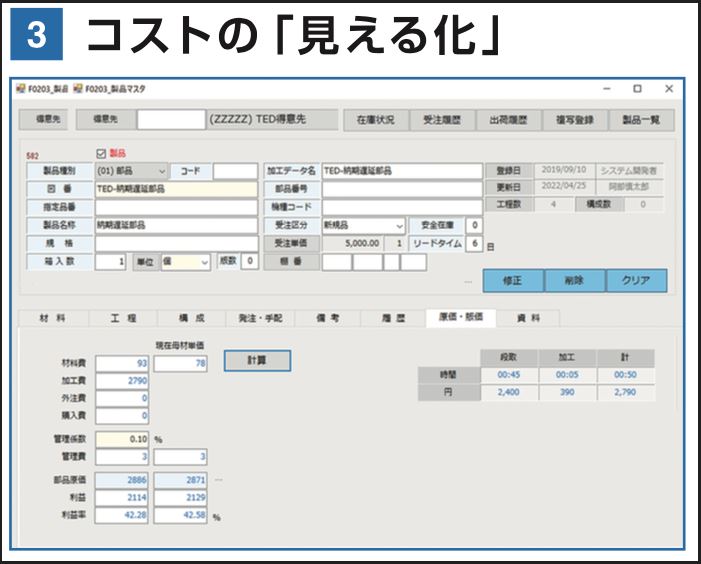Viewport: 701px width, 564px height.
Task: Click the blue 修正 button
Action: [512, 281]
